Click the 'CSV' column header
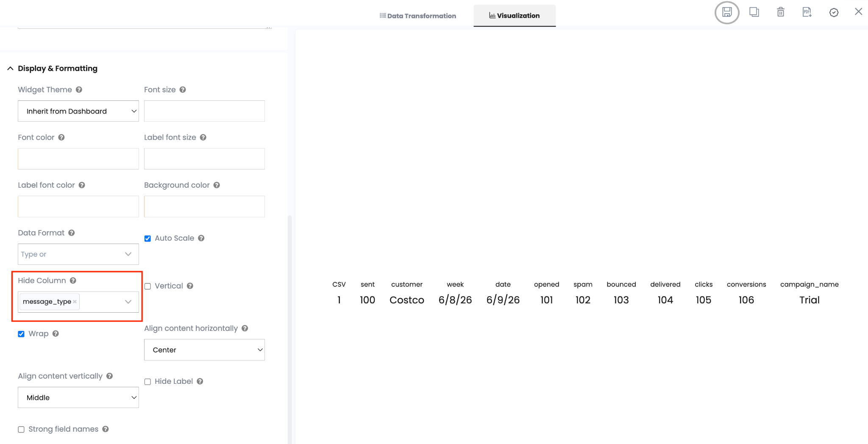868x444 pixels. pyautogui.click(x=339, y=284)
